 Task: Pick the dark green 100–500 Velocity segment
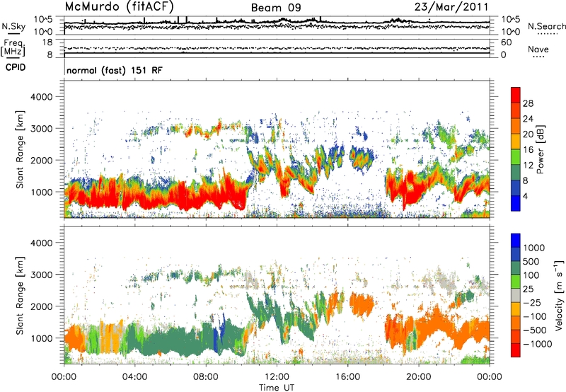pyautogui.click(x=516, y=268)
